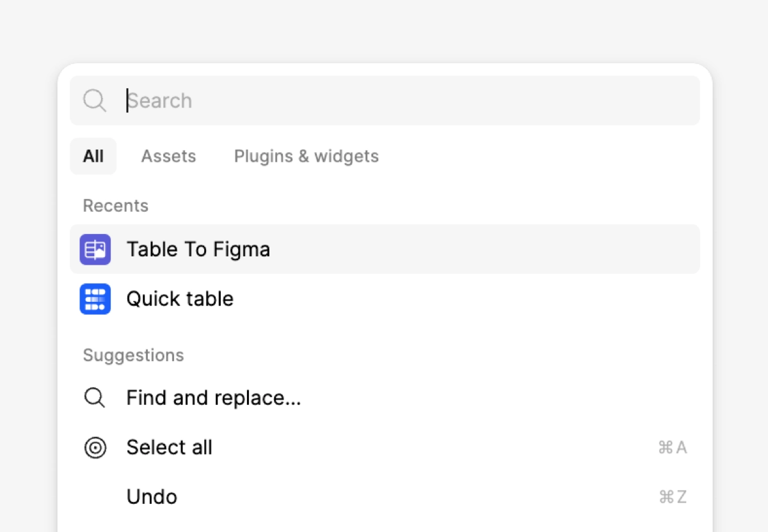Choose the Select all suggestion

385,448
